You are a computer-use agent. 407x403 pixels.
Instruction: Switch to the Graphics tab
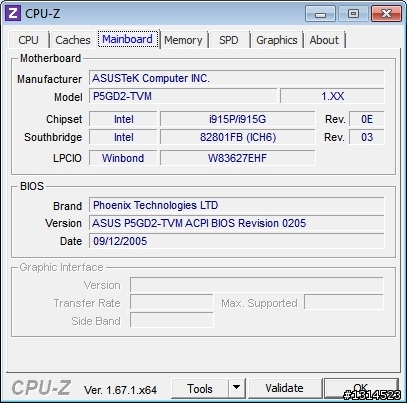click(x=277, y=40)
